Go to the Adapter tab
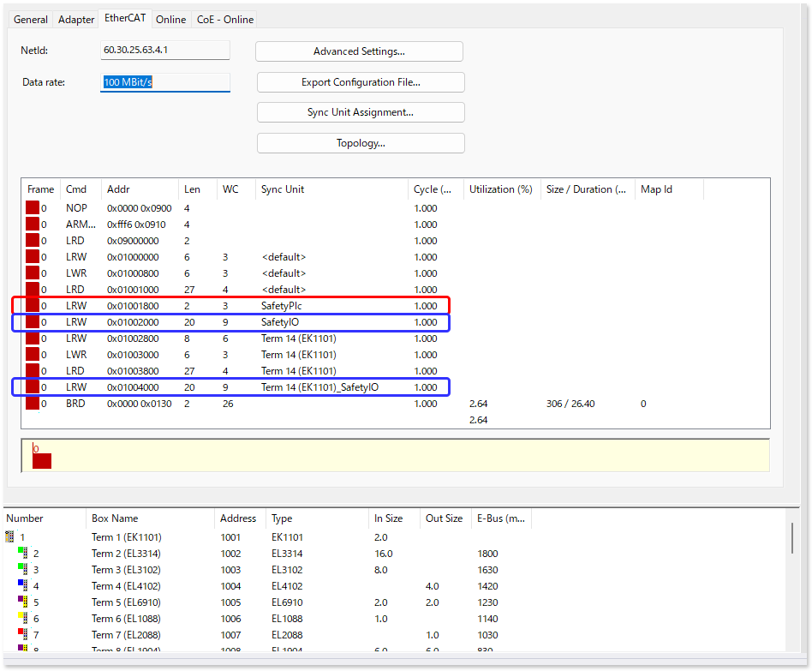Screen dimensions: 812x671 point(76,20)
